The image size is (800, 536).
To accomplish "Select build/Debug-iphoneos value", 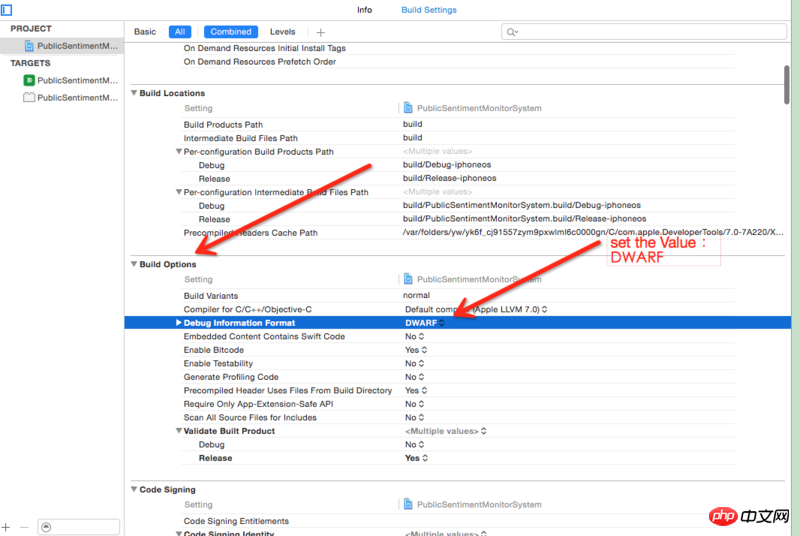I will pos(447,165).
